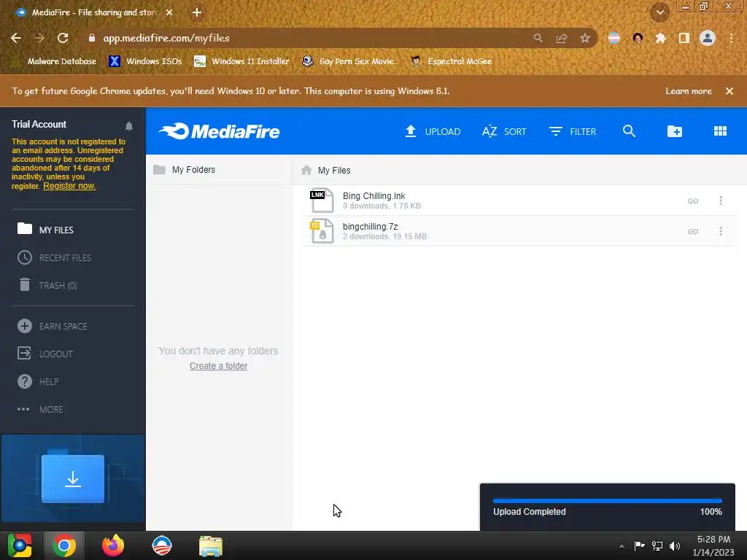
Task: Copy share link for Bing Chilling.lnk
Action: pyautogui.click(x=693, y=201)
